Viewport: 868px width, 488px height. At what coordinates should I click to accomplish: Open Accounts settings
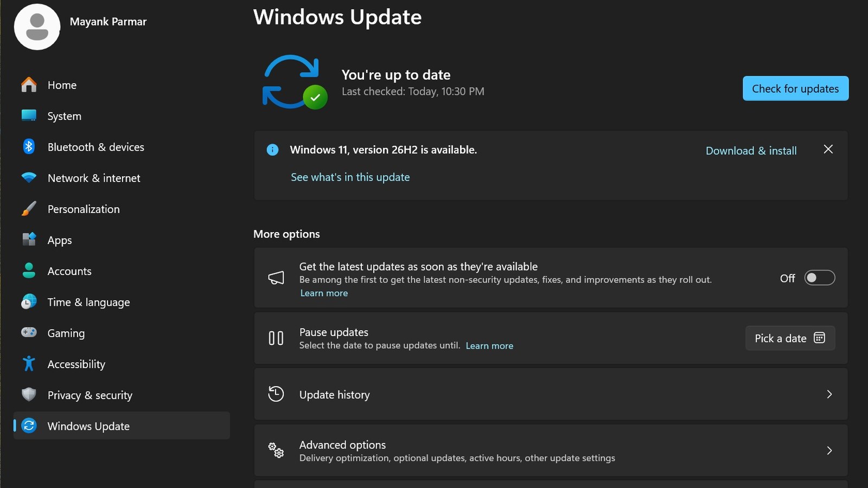pyautogui.click(x=122, y=271)
